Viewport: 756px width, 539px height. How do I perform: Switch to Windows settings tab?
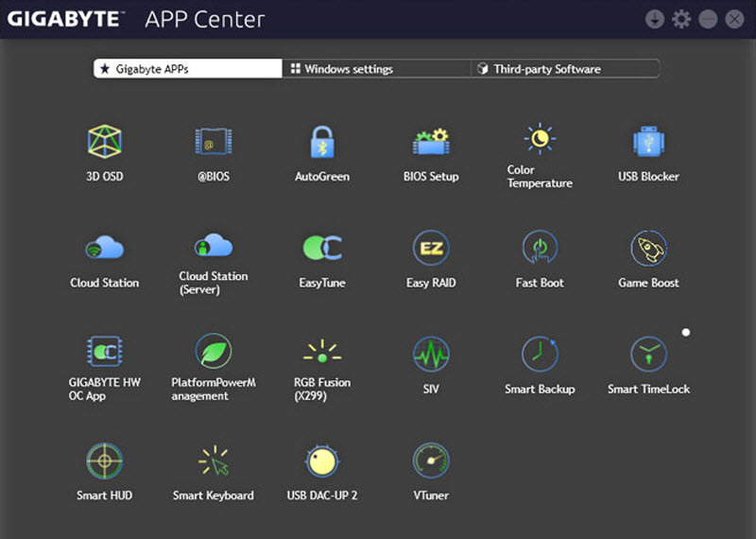[x=376, y=68]
